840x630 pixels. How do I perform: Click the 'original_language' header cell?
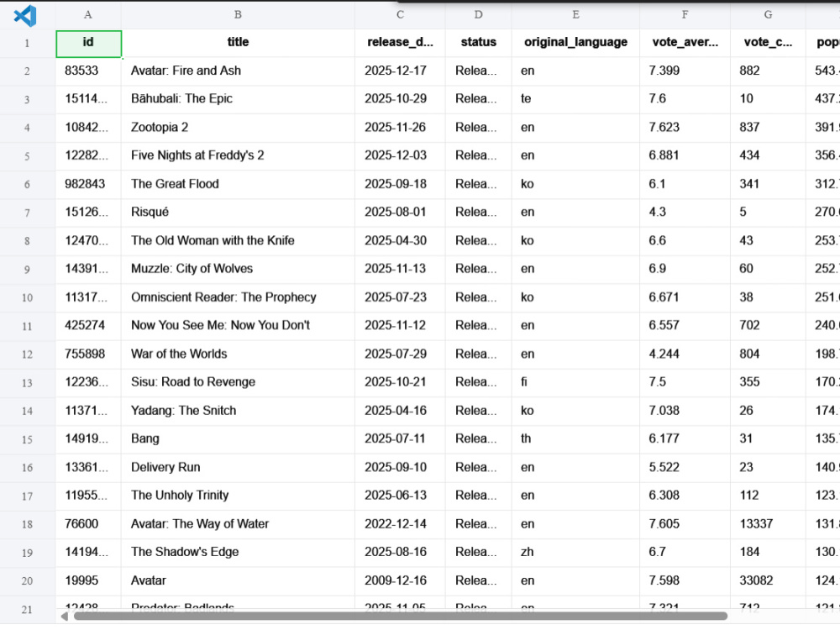pos(575,43)
